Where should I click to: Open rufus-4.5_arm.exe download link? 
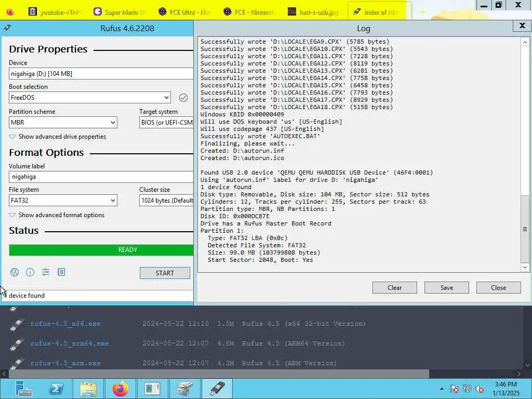65,363
